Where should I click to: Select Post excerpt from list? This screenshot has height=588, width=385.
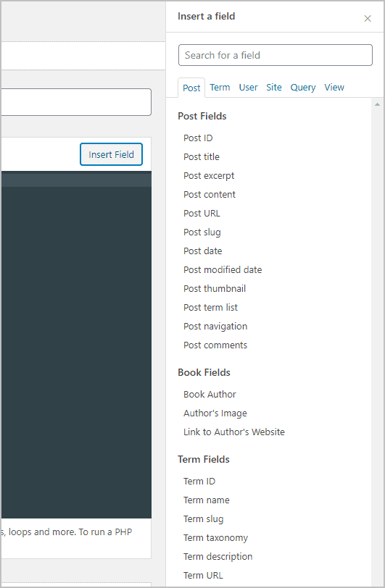click(209, 175)
